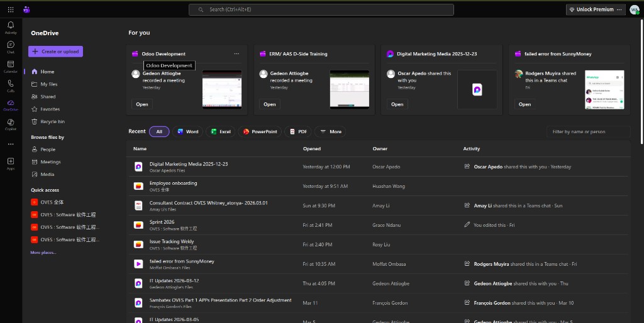Open the More filter dropdown
This screenshot has height=323, width=644.
point(331,132)
